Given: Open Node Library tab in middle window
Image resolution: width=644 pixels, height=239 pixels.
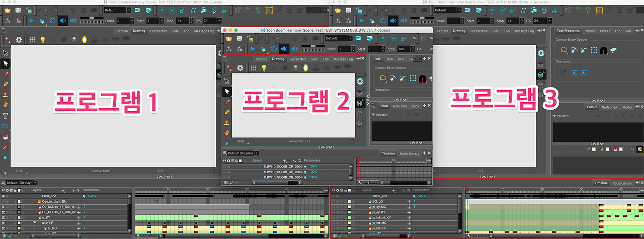Looking at the screenshot, I should pyautogui.click(x=410, y=153).
